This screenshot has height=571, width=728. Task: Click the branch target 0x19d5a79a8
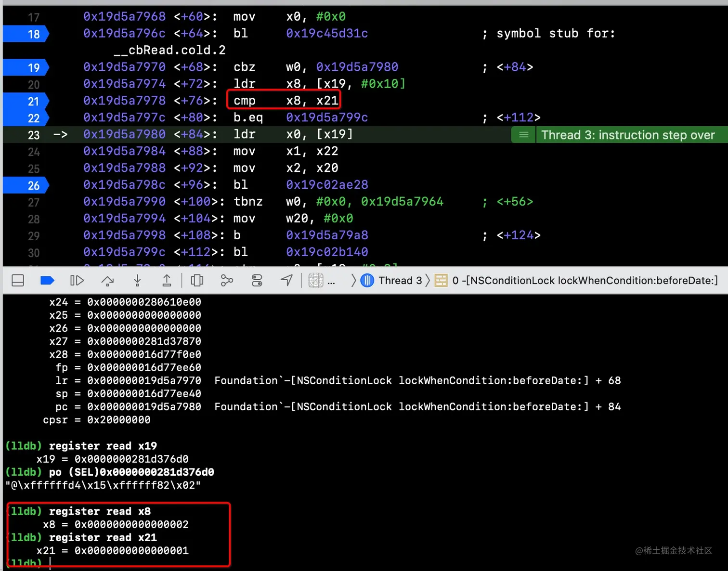pyautogui.click(x=327, y=235)
